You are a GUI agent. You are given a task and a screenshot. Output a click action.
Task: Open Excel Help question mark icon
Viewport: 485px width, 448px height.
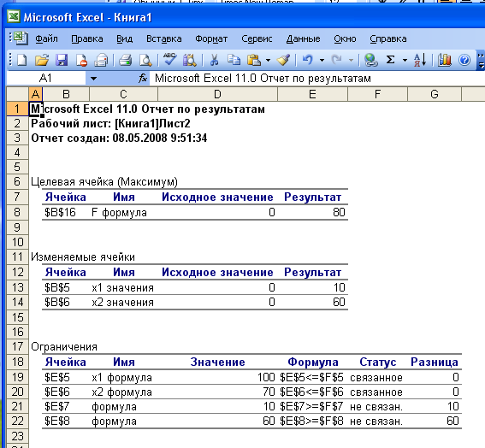[464, 60]
